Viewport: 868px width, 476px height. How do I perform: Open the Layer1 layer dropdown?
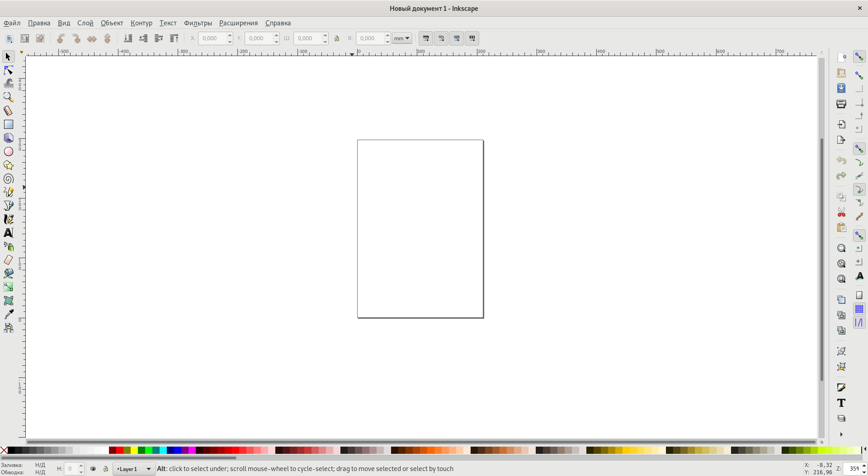point(134,469)
